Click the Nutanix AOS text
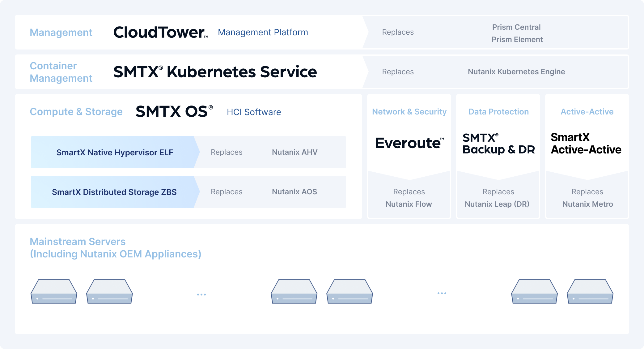This screenshot has height=349, width=644. [294, 192]
